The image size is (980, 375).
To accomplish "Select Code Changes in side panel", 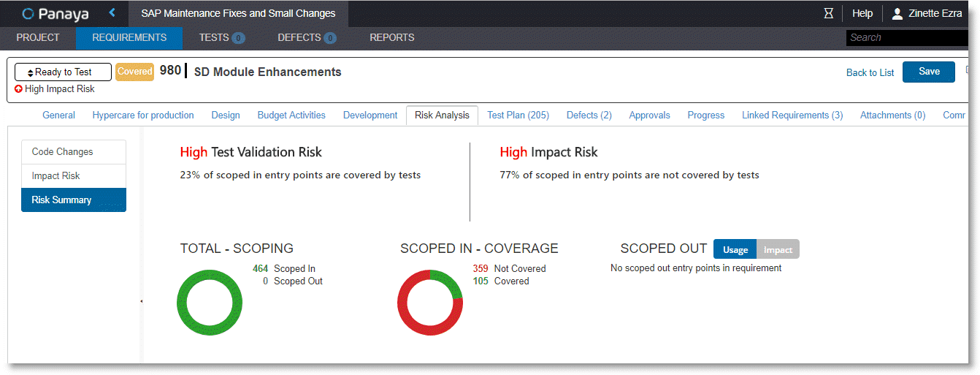I will click(x=74, y=152).
